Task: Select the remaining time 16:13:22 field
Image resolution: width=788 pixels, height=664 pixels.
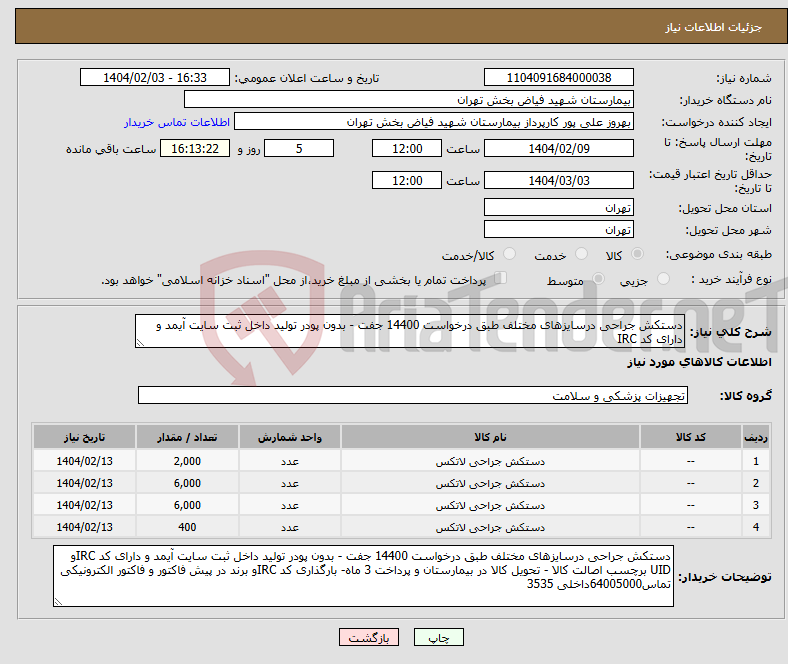Action: tap(200, 149)
